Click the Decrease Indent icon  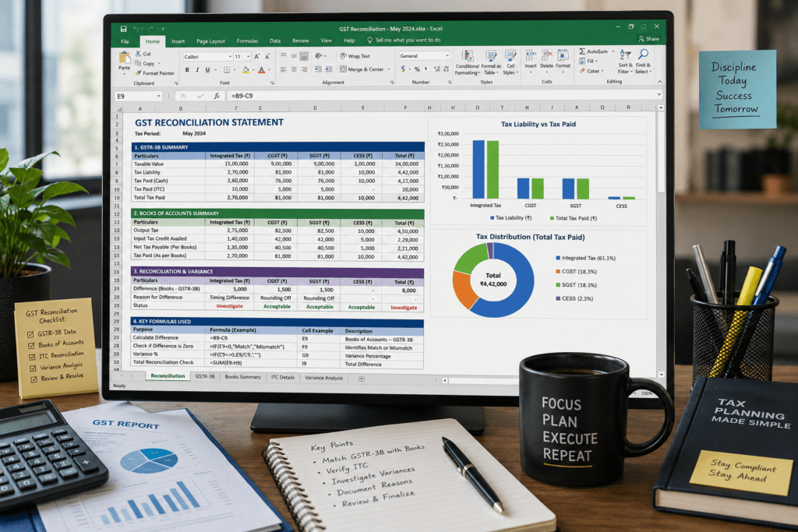tap(318, 69)
